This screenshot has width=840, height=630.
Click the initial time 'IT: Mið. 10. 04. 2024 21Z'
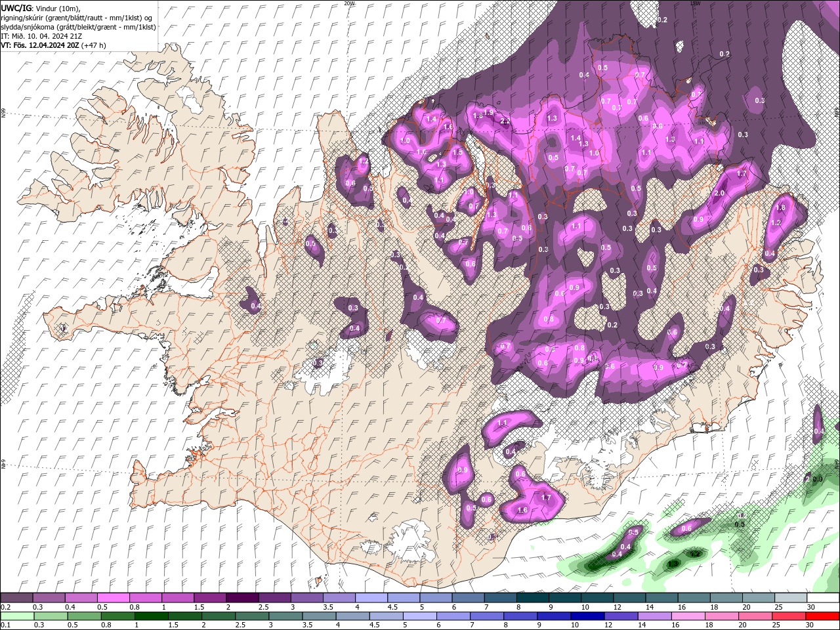[x=41, y=36]
